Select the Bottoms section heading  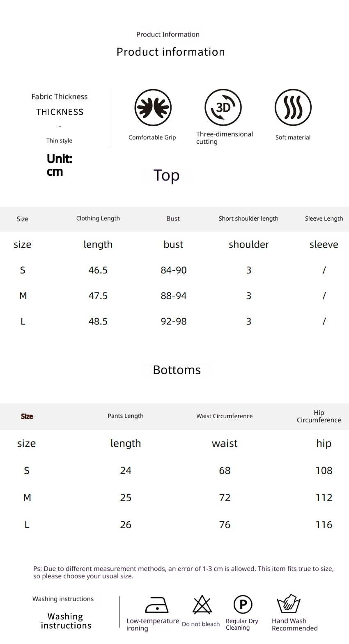pyautogui.click(x=177, y=370)
